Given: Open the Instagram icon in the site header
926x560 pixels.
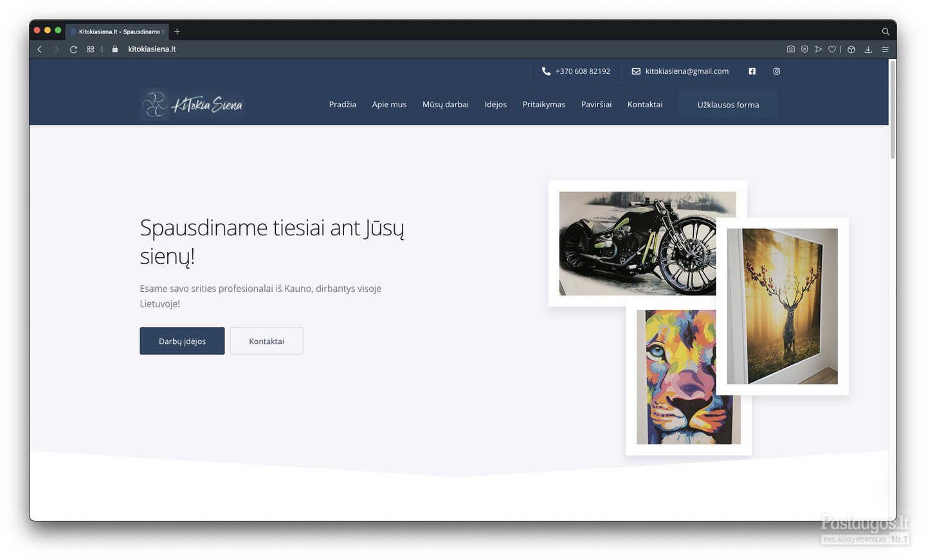Looking at the screenshot, I should [x=777, y=71].
